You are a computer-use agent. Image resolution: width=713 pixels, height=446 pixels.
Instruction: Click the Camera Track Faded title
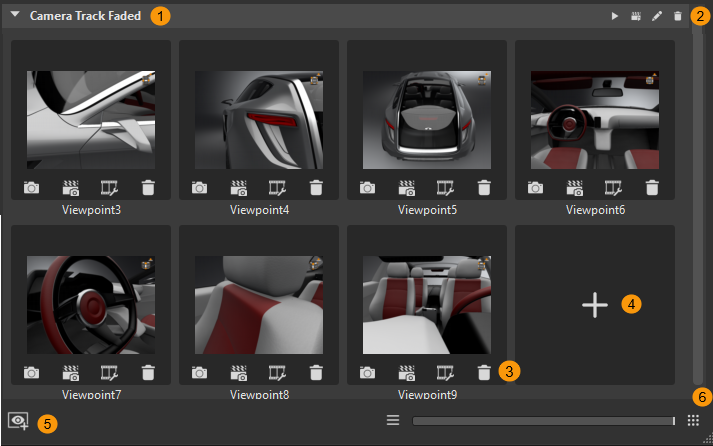tap(85, 16)
